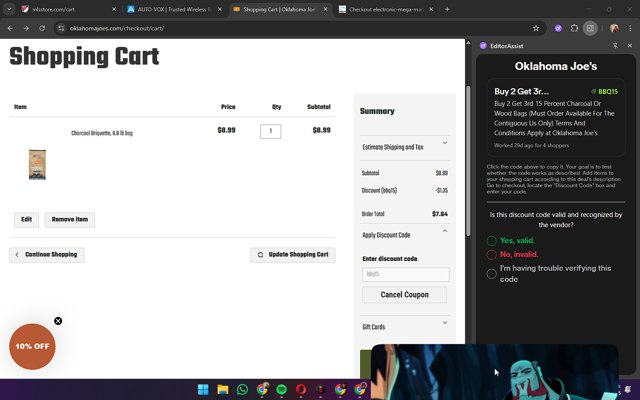640x400 pixels.
Task: Close the AUTO-VOX tab
Action: tap(220, 9)
